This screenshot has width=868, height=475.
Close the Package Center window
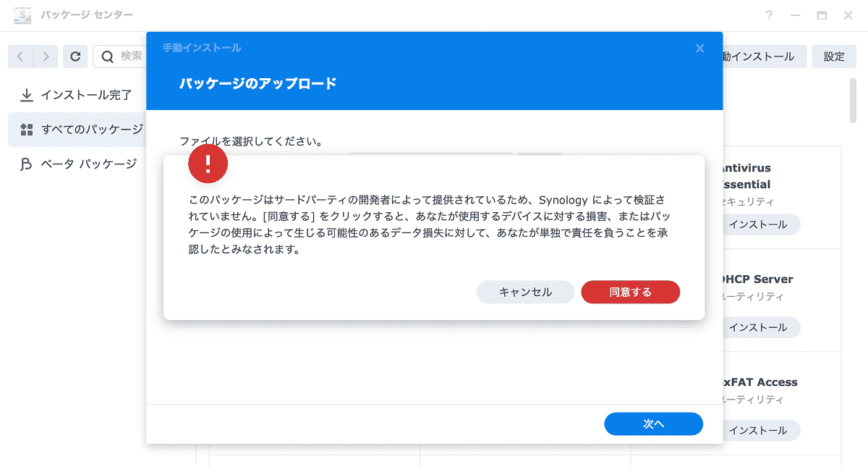pyautogui.click(x=848, y=15)
